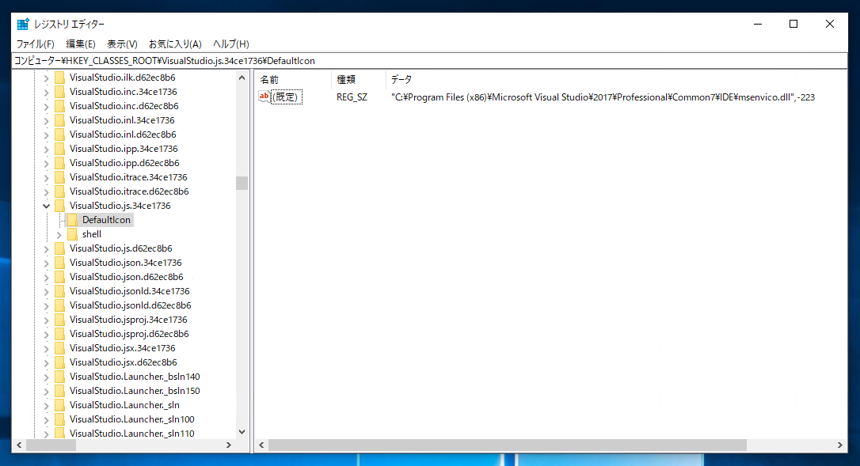Select the VisualStudio.inl.34ce1736 key
This screenshot has height=466, width=860.
[x=122, y=120]
